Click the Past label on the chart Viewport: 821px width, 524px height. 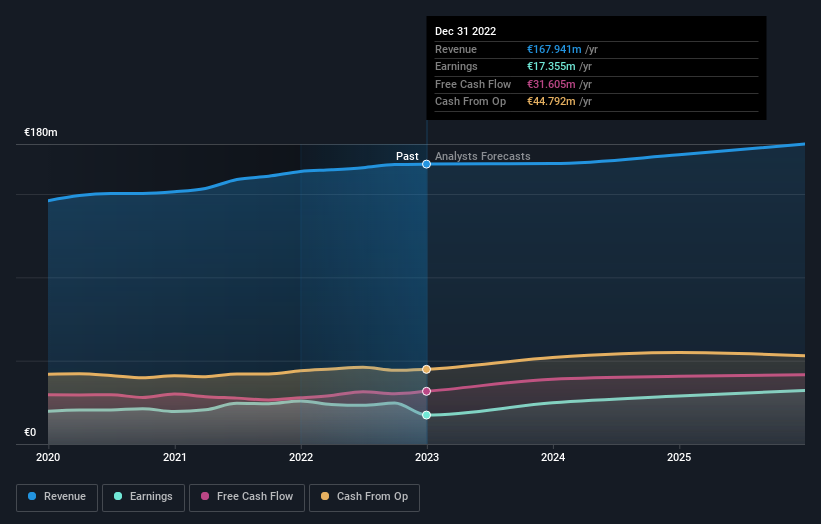(407, 157)
